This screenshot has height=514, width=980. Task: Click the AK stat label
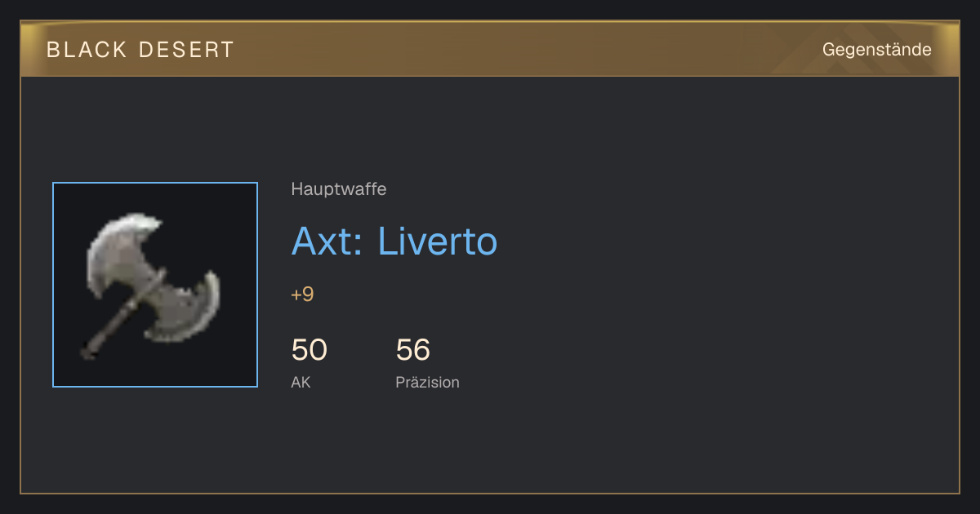301,382
